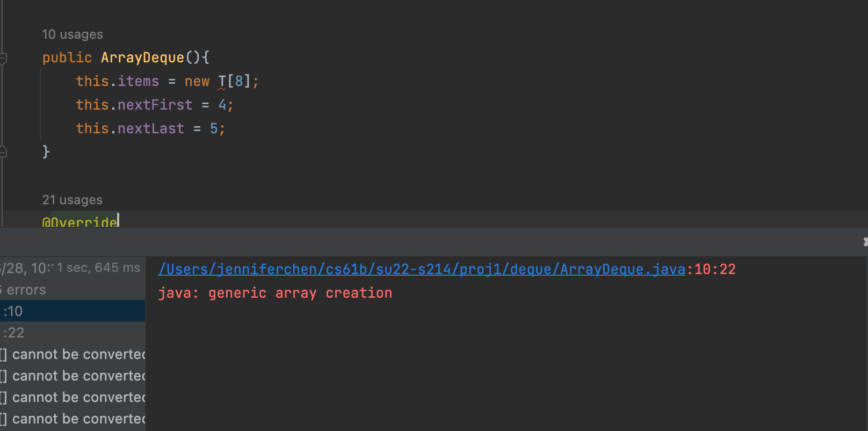This screenshot has width=868, height=431.
Task: Collapse the ArrayDeque constructor fold marker
Action: (x=3, y=58)
